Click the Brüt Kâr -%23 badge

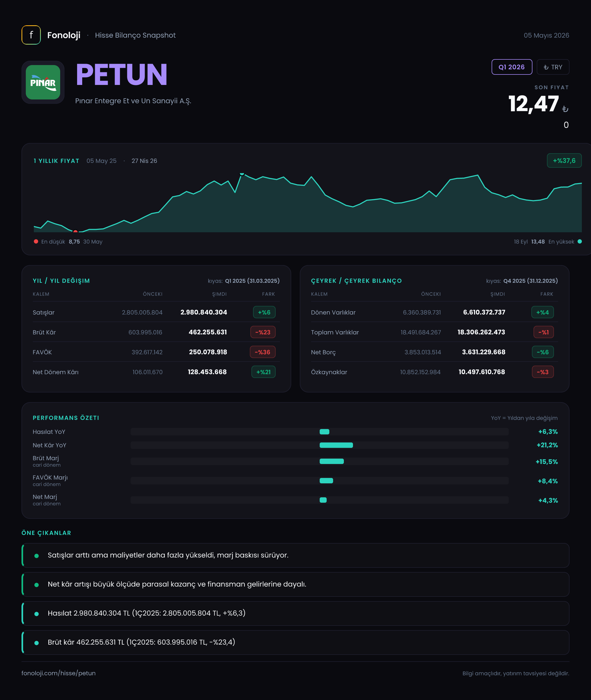point(263,332)
